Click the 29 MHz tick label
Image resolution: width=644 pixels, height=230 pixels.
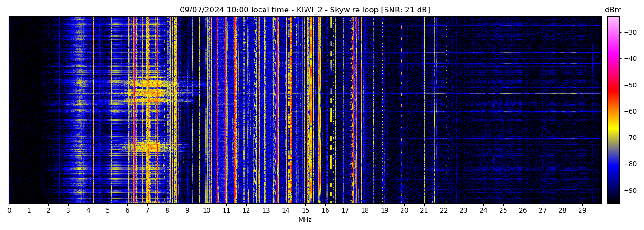click(x=582, y=210)
